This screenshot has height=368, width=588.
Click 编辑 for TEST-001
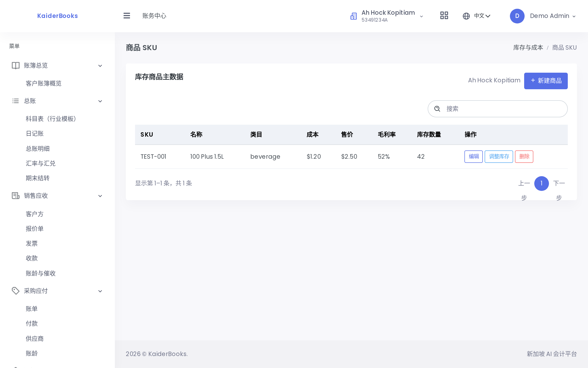pos(474,156)
